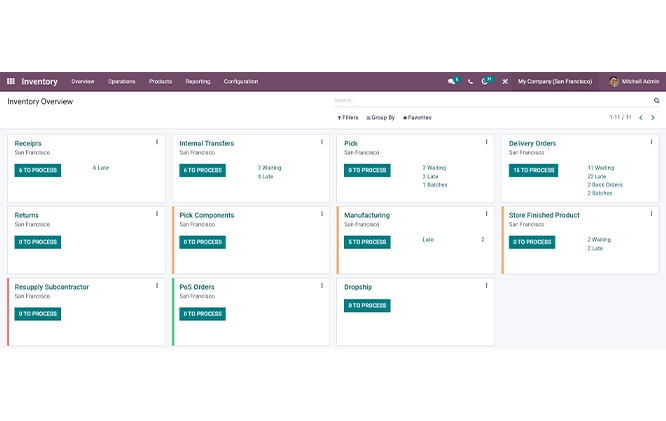This screenshot has height=421, width=666.
Task: Click the search magnifier icon
Action: click(x=656, y=101)
